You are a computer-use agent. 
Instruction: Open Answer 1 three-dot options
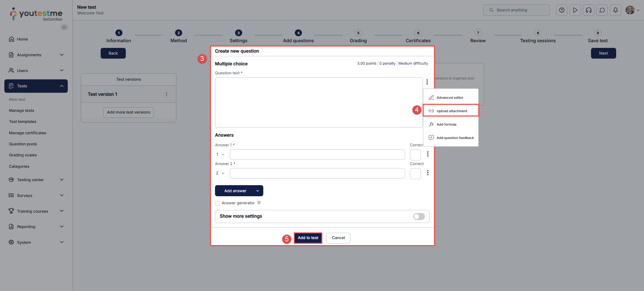point(428,154)
